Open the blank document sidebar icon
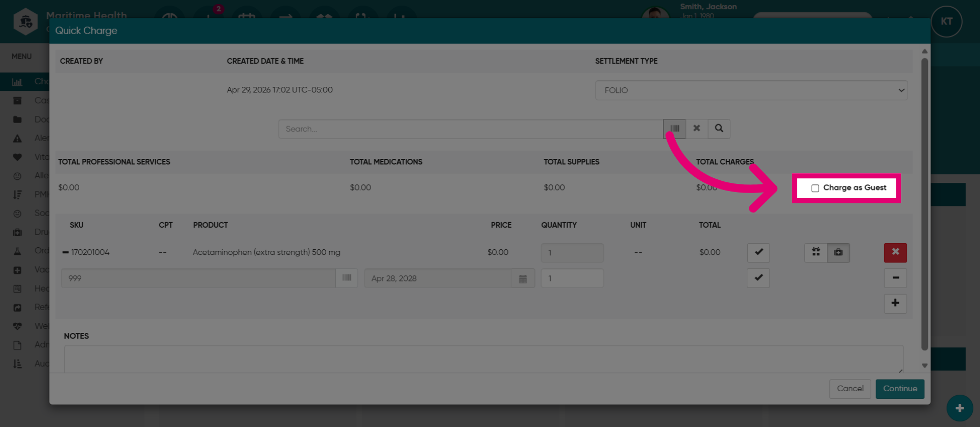The image size is (980, 427). 17,345
